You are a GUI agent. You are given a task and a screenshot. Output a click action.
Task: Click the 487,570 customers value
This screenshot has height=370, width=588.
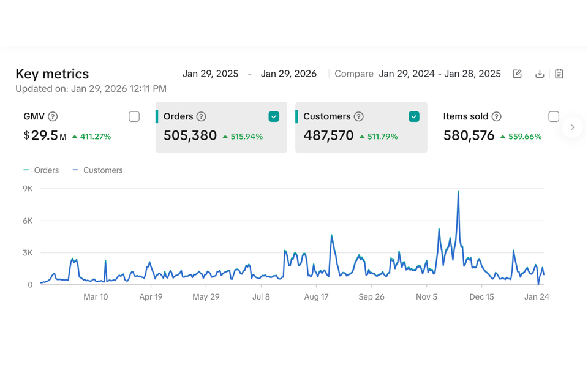pos(328,135)
